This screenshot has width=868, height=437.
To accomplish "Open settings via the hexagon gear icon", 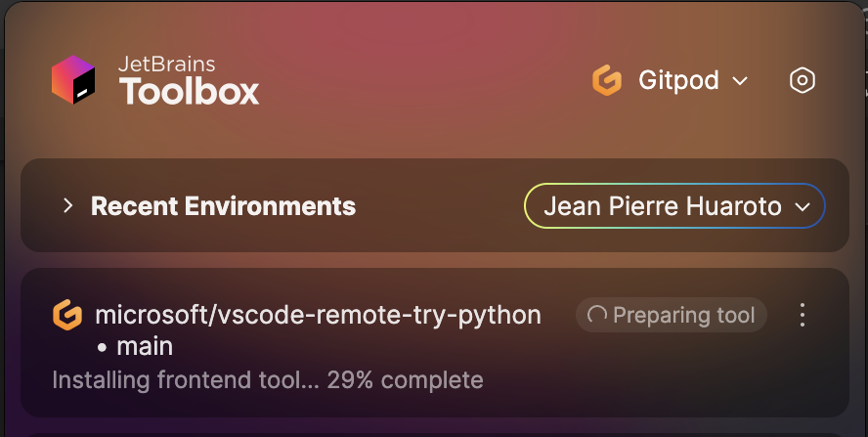I will (x=803, y=81).
